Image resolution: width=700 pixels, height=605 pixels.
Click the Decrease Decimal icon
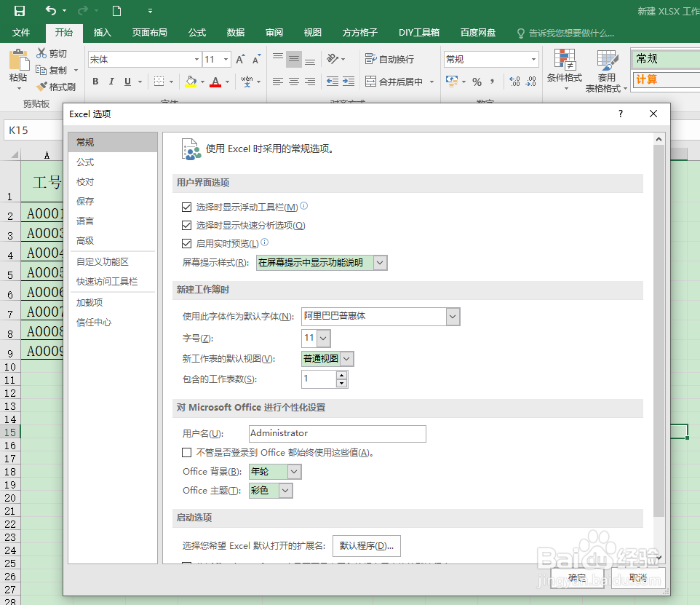click(x=530, y=82)
